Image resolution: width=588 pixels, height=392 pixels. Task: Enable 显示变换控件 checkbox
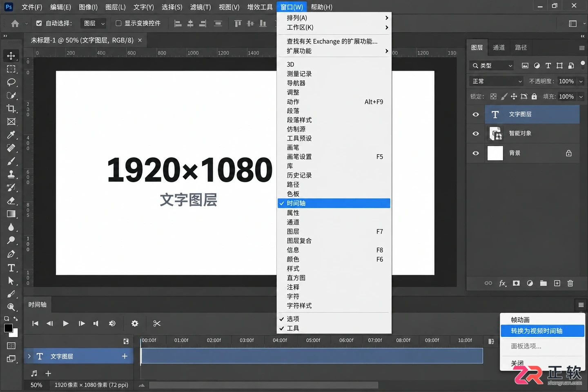(x=118, y=23)
